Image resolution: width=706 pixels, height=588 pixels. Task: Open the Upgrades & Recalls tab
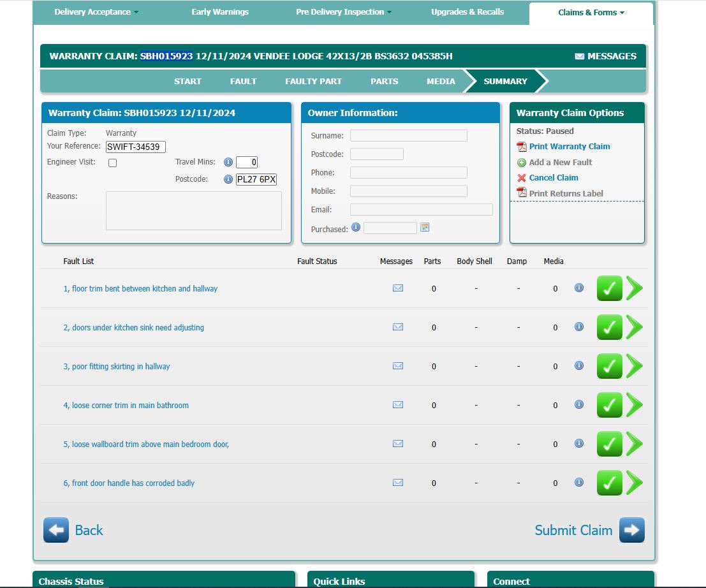pyautogui.click(x=467, y=12)
